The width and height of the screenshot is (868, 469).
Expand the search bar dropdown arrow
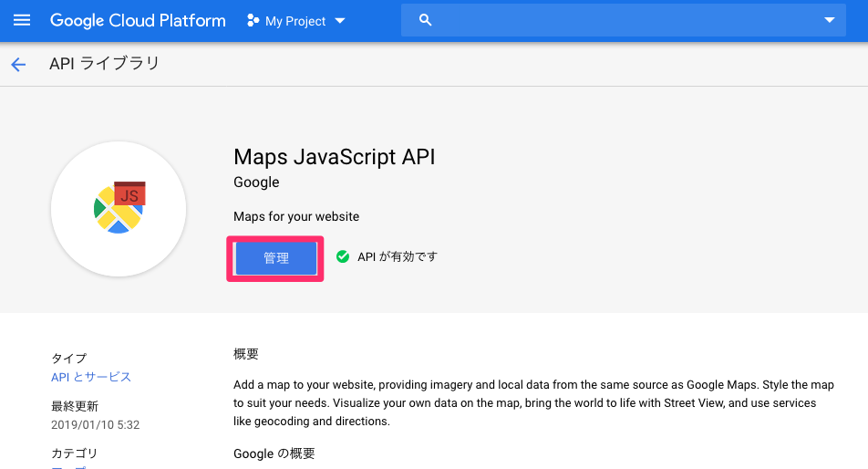830,20
